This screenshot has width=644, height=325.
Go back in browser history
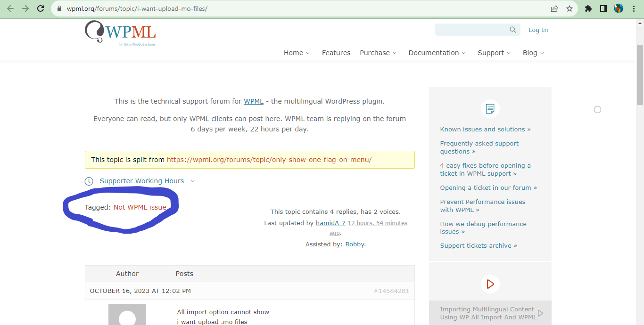[10, 8]
